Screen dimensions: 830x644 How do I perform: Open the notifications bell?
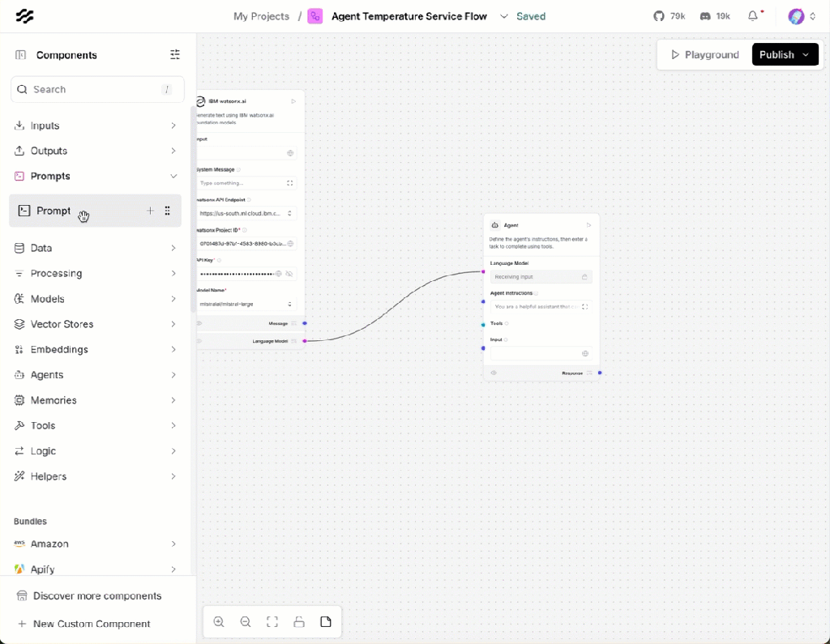click(752, 15)
